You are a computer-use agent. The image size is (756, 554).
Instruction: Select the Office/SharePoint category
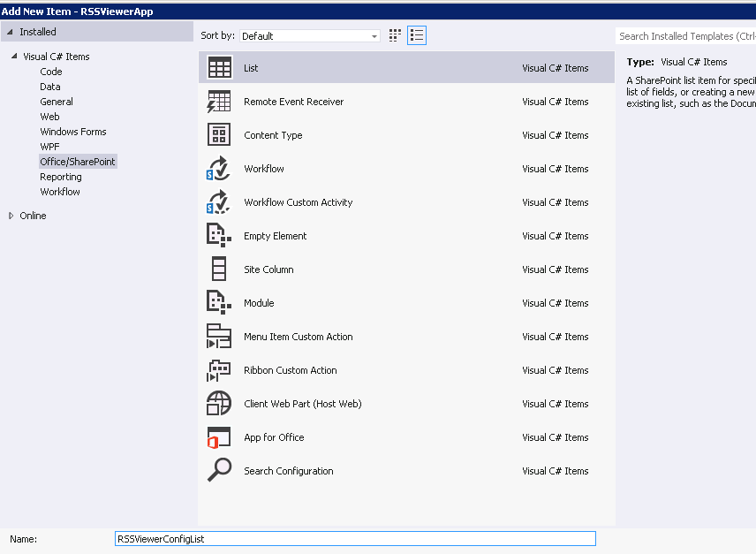78,162
